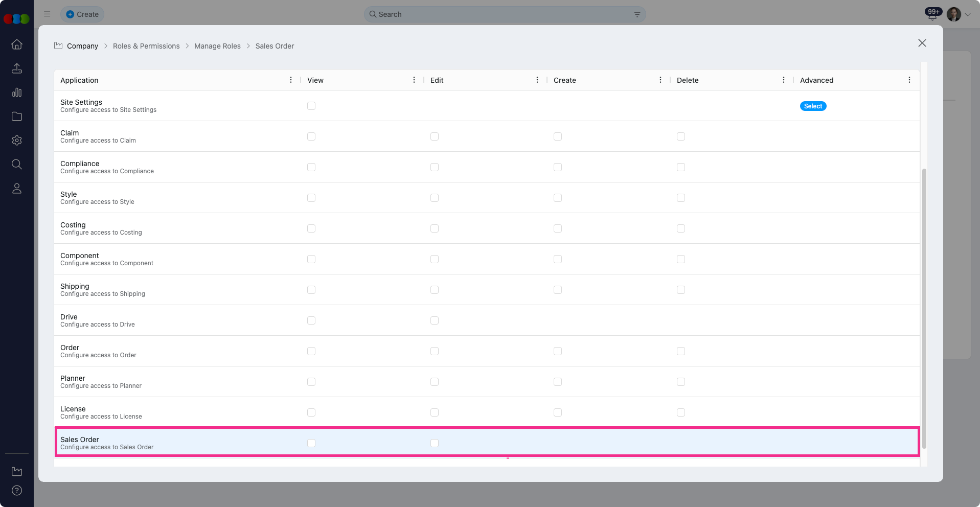Open the upload icon in sidebar

(x=17, y=68)
